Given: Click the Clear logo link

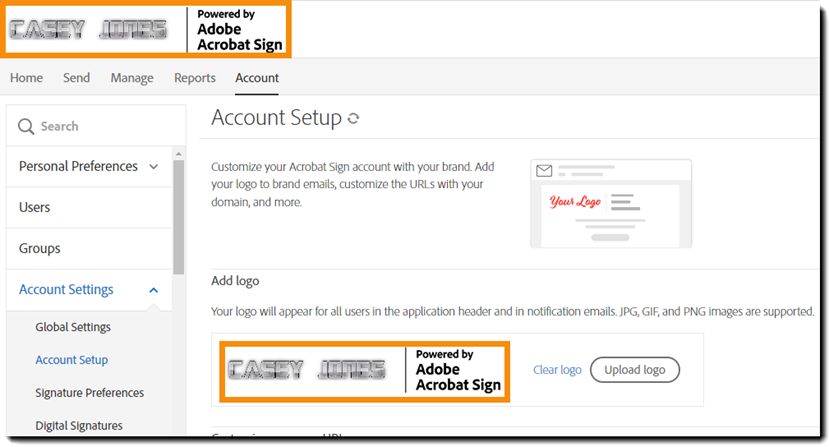Looking at the screenshot, I should (557, 370).
